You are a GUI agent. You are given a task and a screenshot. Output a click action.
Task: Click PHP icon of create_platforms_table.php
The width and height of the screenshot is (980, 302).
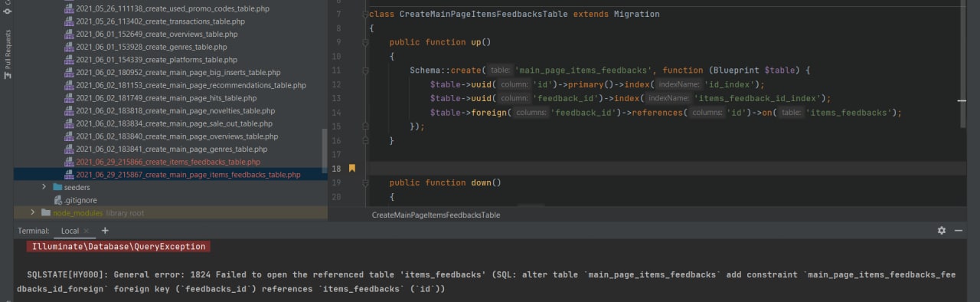click(x=69, y=60)
